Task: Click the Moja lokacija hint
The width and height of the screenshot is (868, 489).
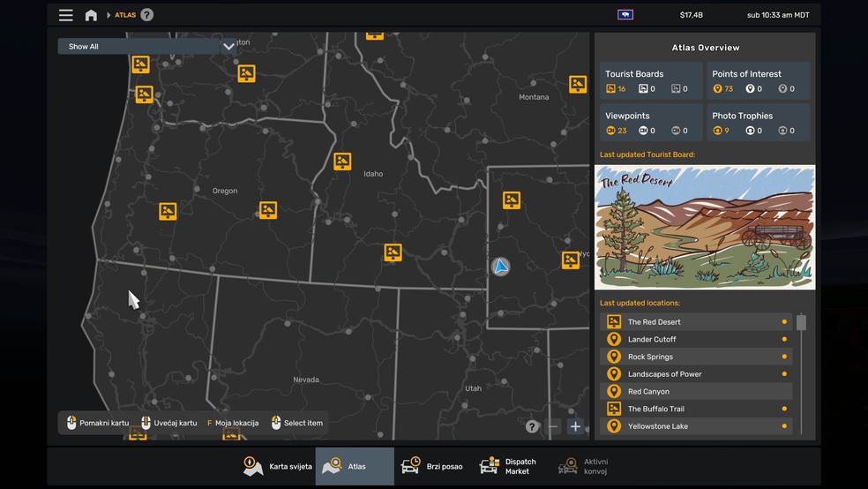Action: click(233, 423)
